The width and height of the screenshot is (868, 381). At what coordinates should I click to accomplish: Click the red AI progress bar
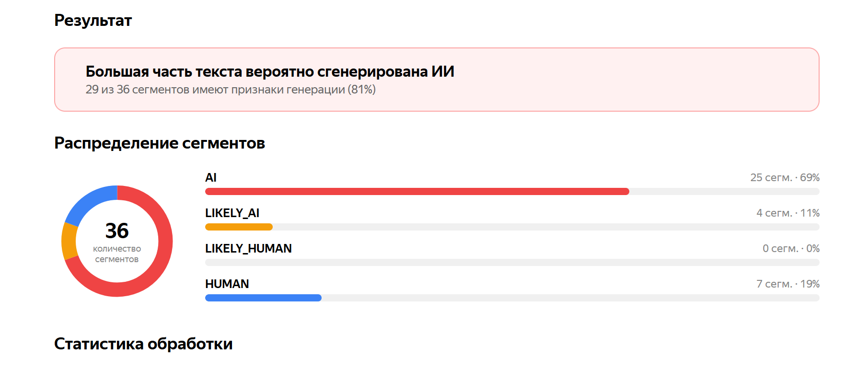(x=417, y=192)
